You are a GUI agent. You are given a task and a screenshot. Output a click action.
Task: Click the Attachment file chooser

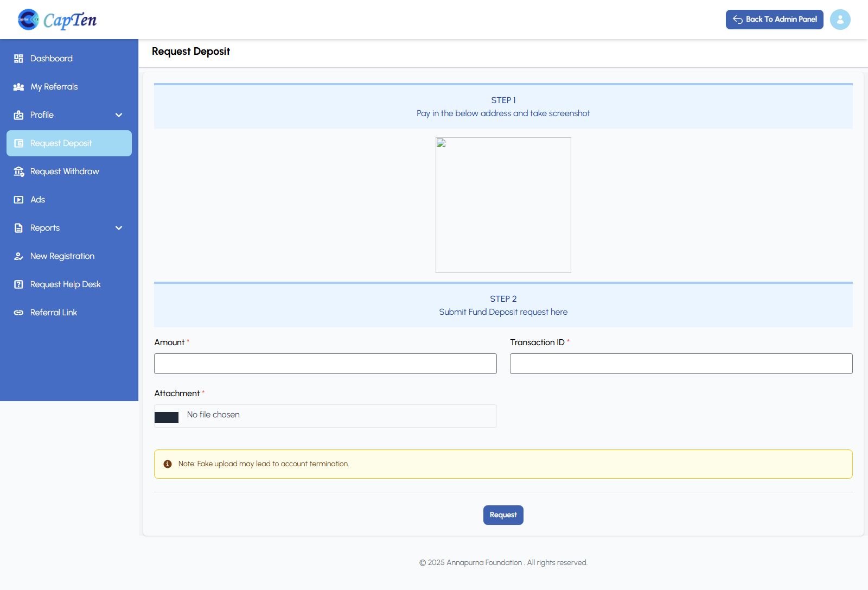click(167, 417)
